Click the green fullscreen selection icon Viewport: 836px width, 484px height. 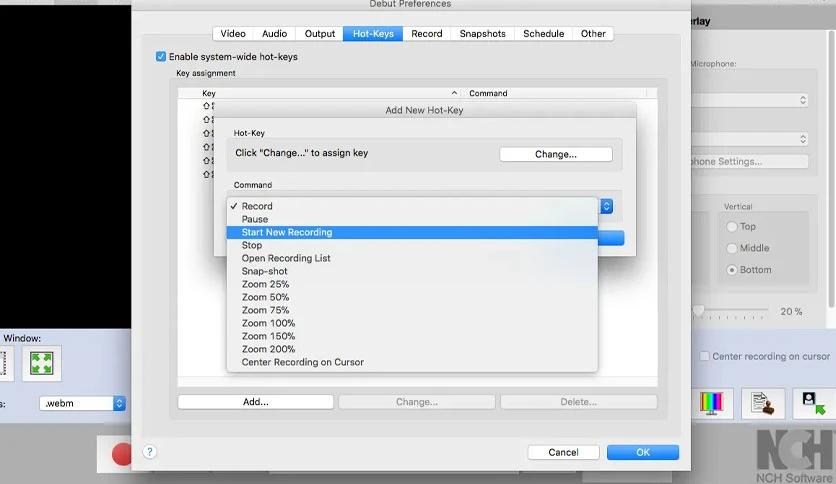42,364
